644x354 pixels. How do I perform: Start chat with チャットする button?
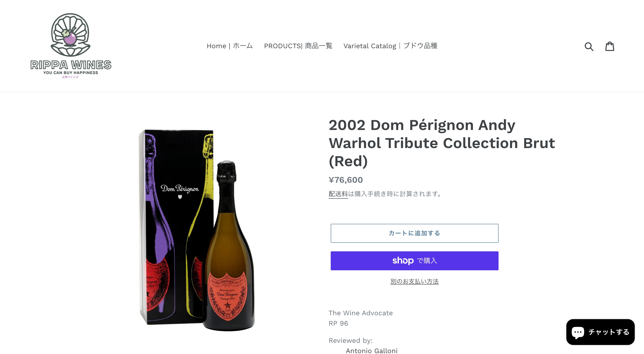click(x=608, y=332)
